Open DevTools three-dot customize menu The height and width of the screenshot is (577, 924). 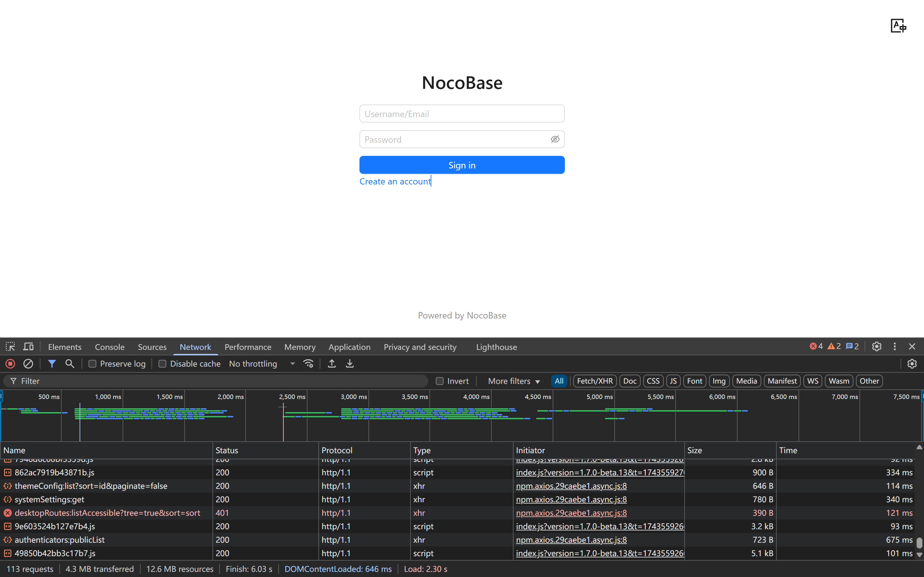894,346
